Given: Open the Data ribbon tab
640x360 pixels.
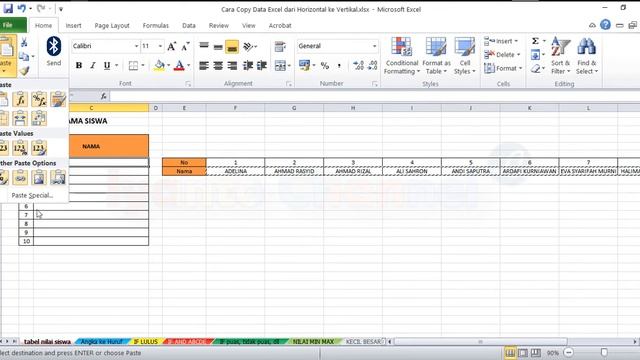Looking at the screenshot, I should click(189, 25).
